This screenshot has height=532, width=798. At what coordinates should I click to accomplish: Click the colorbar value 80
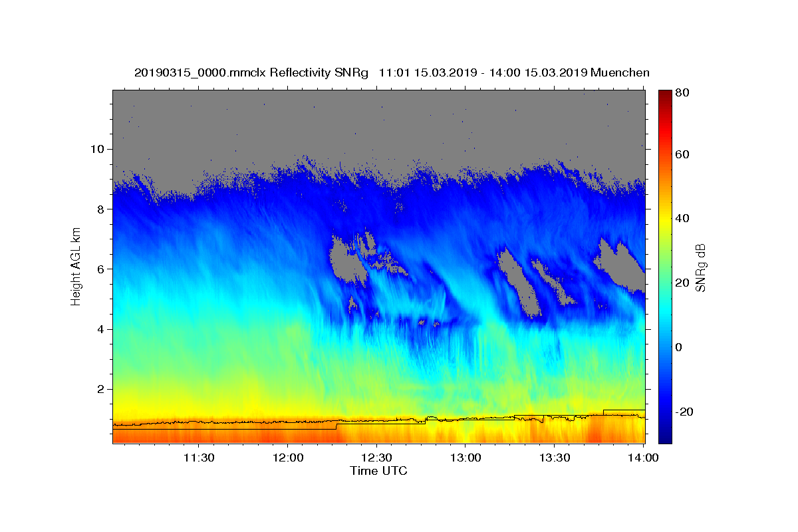(681, 93)
